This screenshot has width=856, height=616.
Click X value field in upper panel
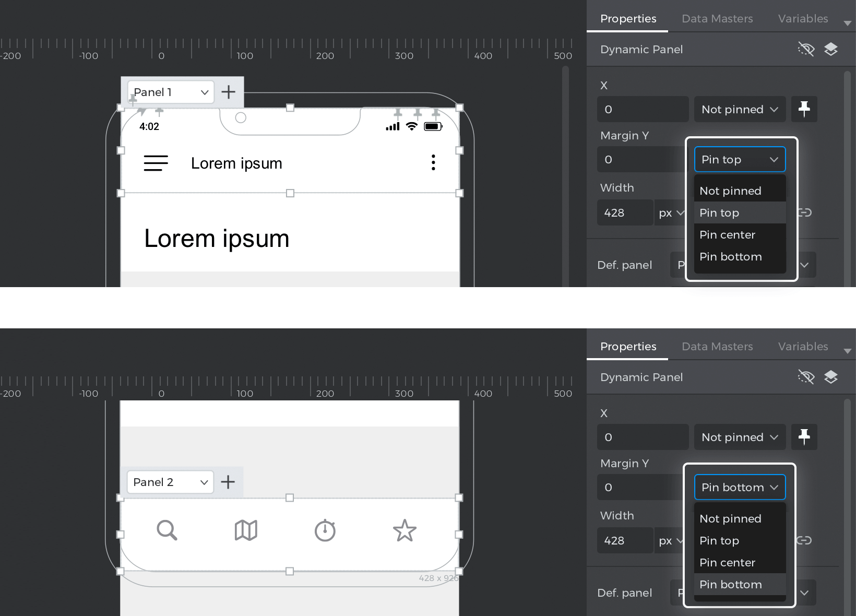(x=643, y=109)
